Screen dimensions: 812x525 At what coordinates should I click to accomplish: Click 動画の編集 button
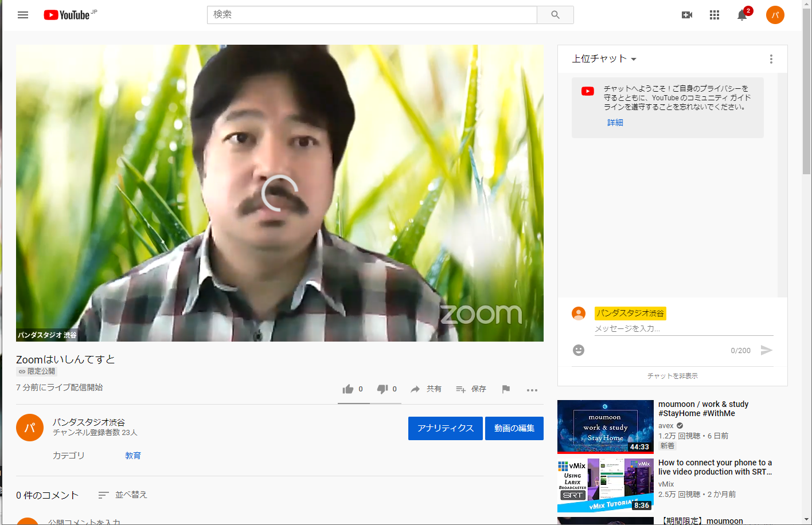click(x=514, y=428)
